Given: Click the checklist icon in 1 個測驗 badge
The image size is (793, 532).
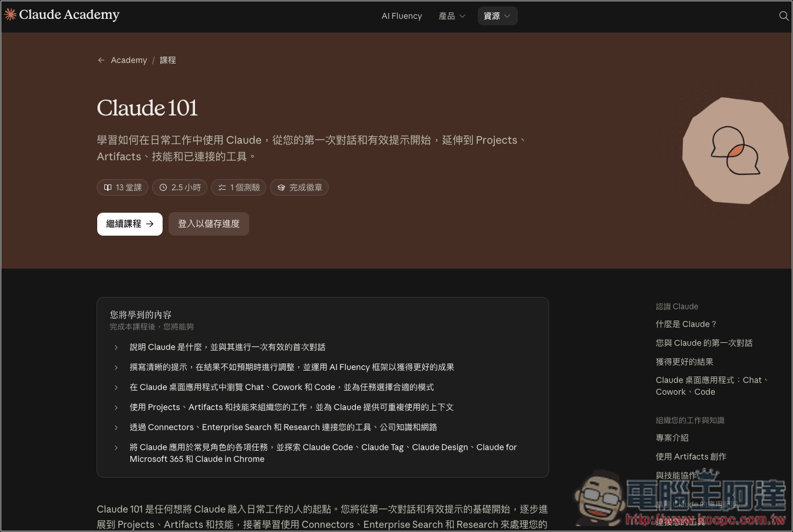Looking at the screenshot, I should 222,187.
